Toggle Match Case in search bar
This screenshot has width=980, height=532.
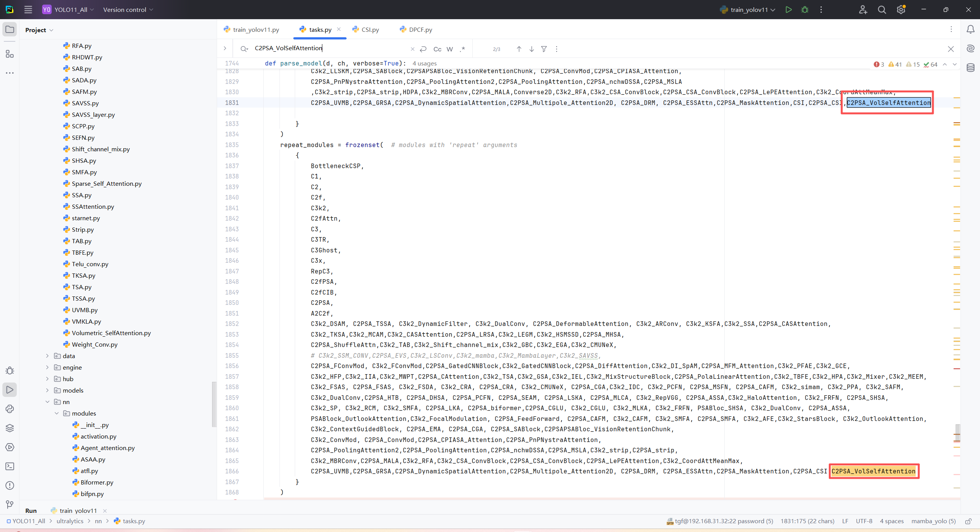[x=437, y=49]
